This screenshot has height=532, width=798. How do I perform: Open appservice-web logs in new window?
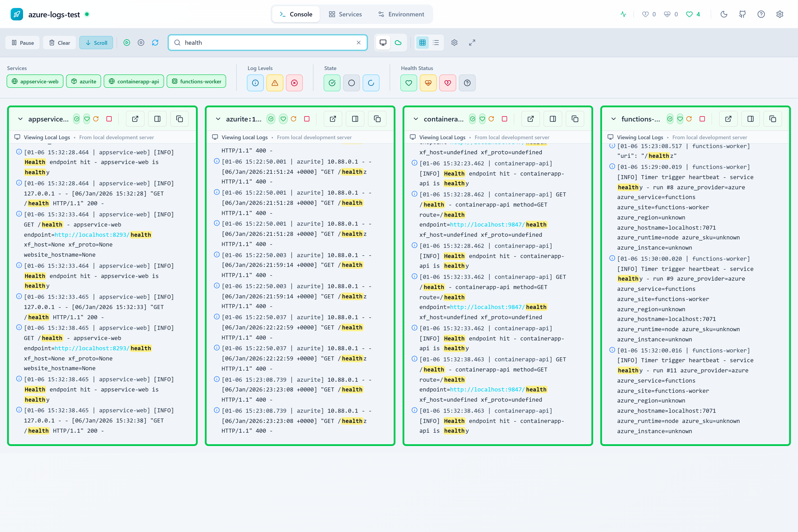click(135, 119)
